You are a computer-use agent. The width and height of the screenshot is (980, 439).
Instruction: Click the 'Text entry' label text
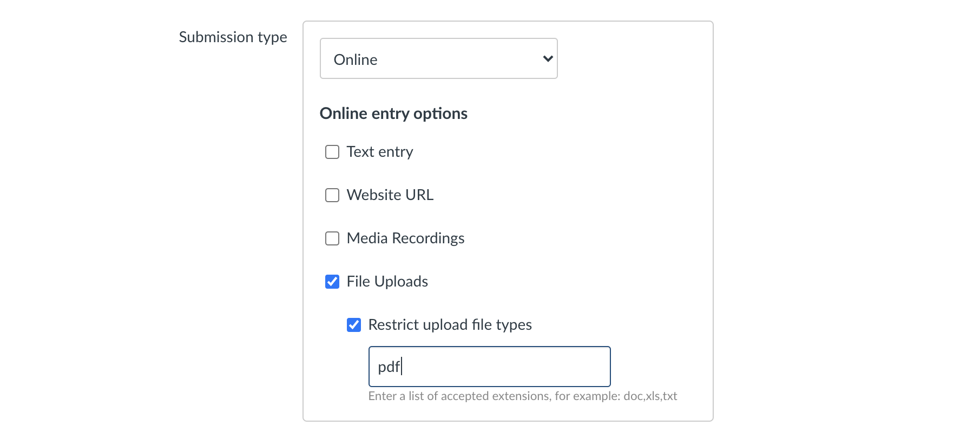coord(379,152)
